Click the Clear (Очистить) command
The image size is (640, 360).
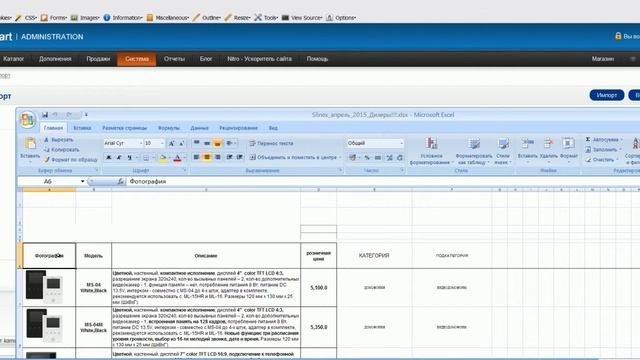tap(601, 160)
